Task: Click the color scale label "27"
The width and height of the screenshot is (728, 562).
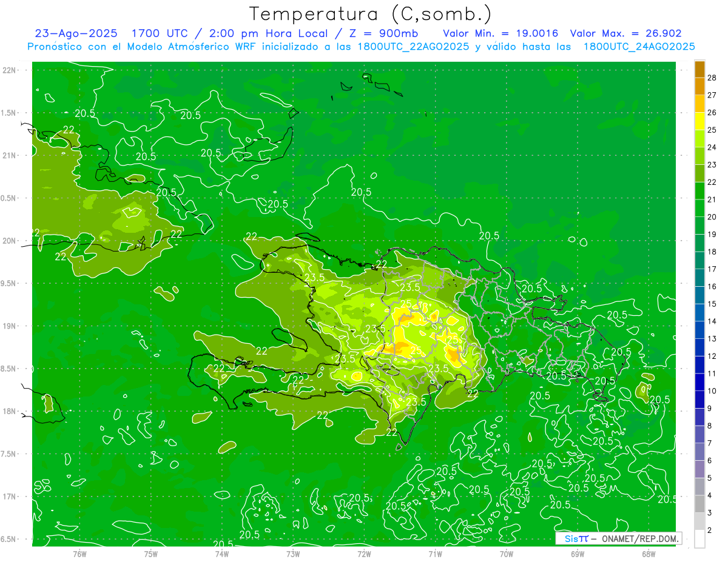Action: (712, 95)
